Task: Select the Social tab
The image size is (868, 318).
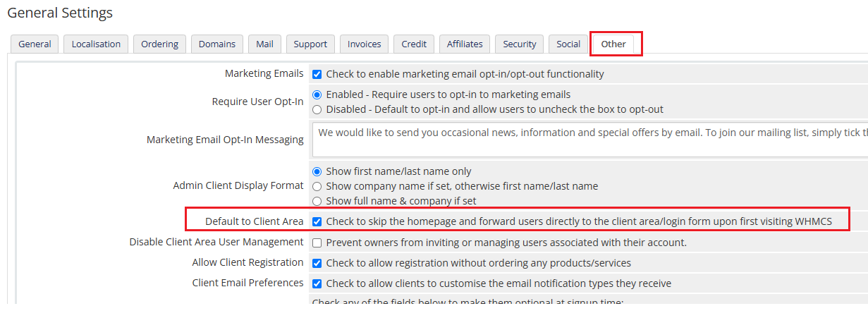Action: (x=568, y=44)
